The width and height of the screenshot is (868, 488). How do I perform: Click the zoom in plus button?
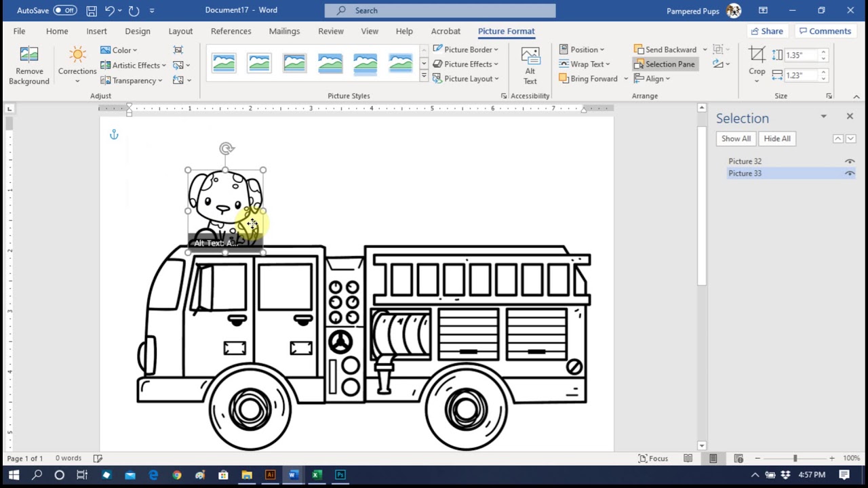[x=832, y=458]
